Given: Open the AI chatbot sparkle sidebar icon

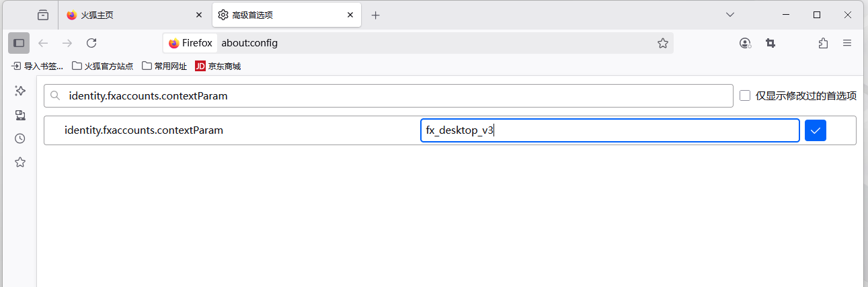Looking at the screenshot, I should [20, 91].
